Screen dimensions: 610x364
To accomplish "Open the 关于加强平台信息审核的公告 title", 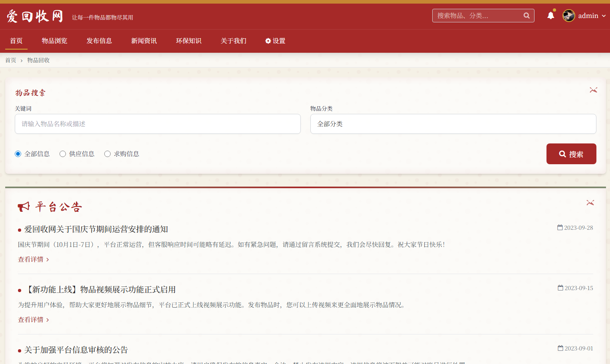I will pyautogui.click(x=76, y=350).
